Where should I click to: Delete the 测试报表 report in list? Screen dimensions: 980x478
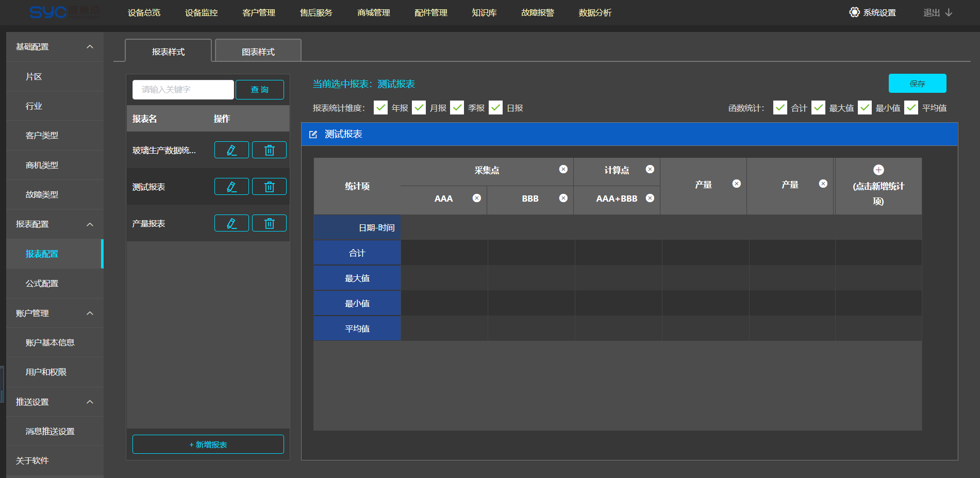(269, 187)
